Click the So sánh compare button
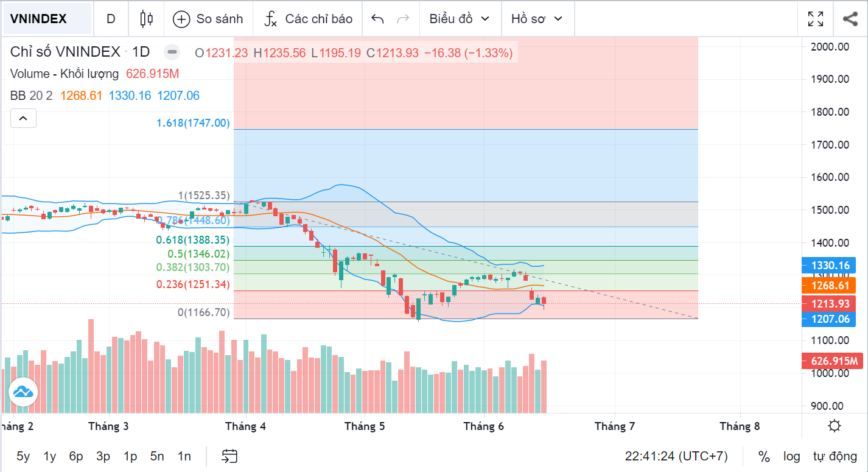The image size is (868, 472). tap(208, 19)
